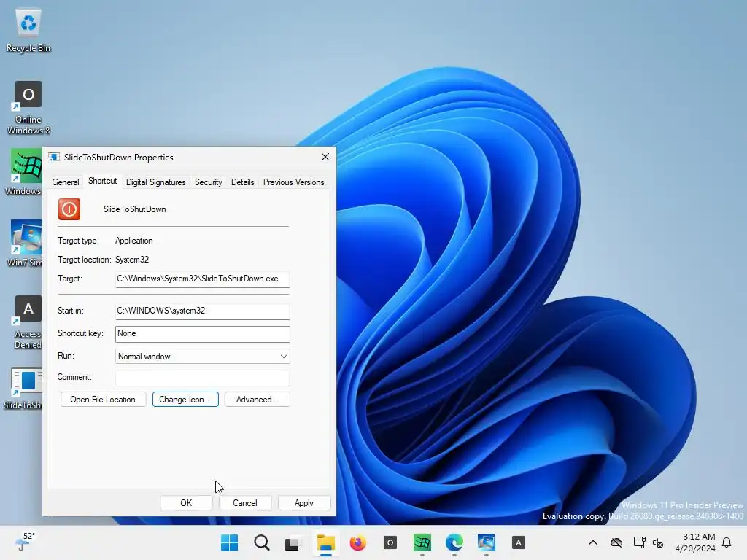Click into the Target field
This screenshot has width=747, height=560.
coord(203,279)
